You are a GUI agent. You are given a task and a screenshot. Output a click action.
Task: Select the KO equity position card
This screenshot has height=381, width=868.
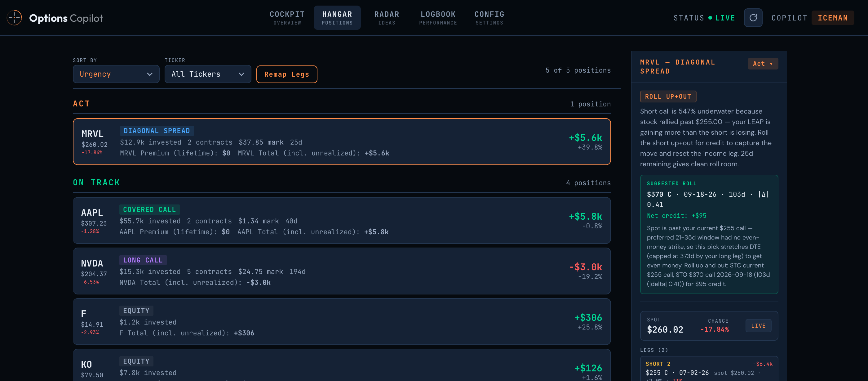click(342, 365)
